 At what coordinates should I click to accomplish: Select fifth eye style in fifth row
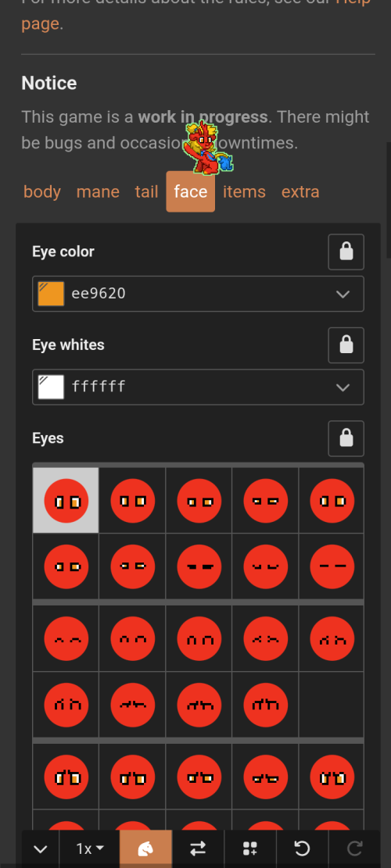(332, 777)
